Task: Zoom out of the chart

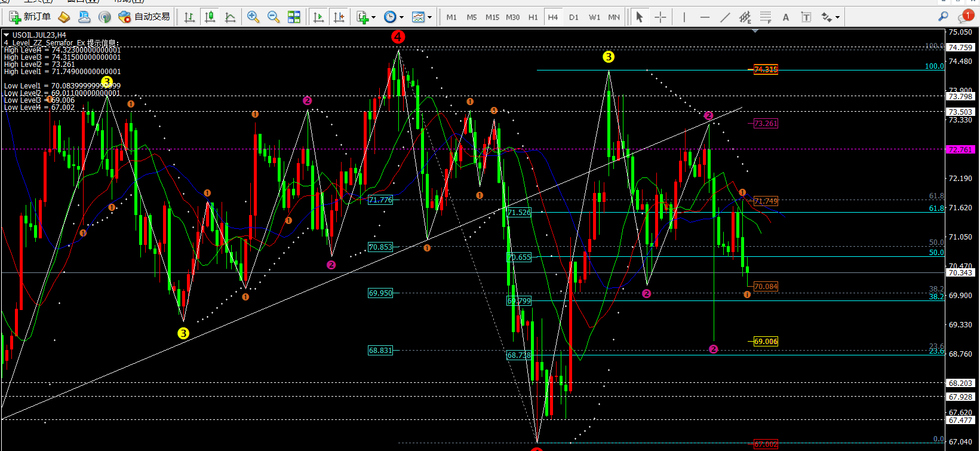Action: point(274,17)
